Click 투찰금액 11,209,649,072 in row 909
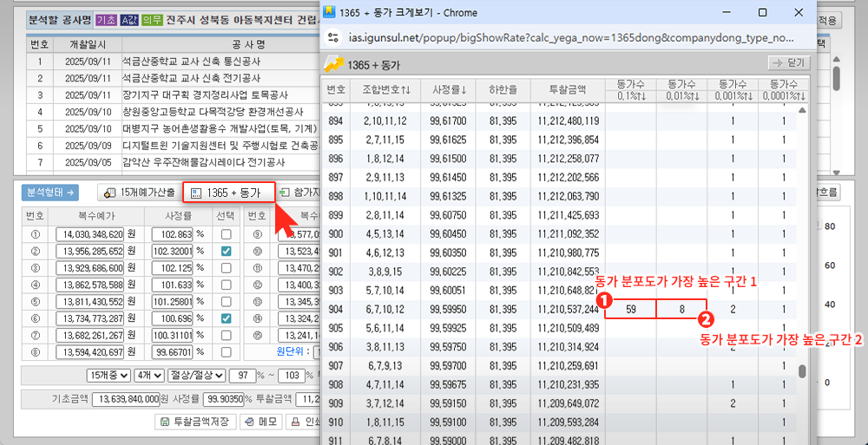Image resolution: width=868 pixels, height=445 pixels. pyautogui.click(x=568, y=403)
